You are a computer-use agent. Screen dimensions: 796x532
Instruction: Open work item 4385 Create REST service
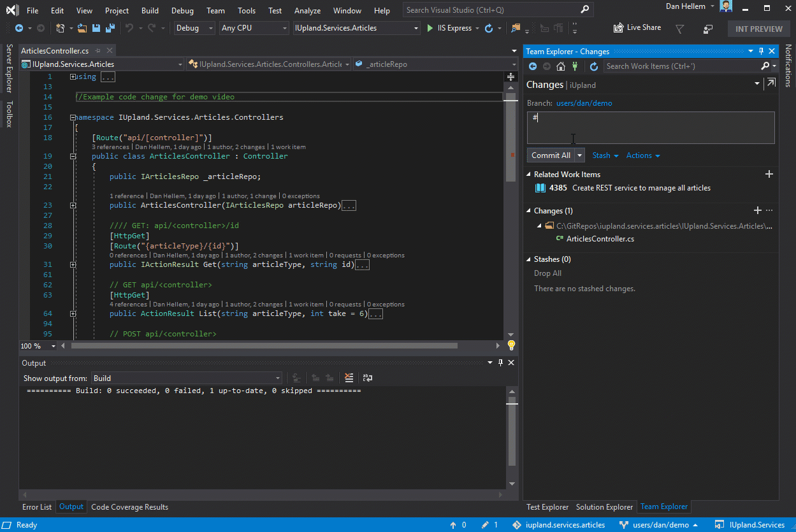click(623, 188)
